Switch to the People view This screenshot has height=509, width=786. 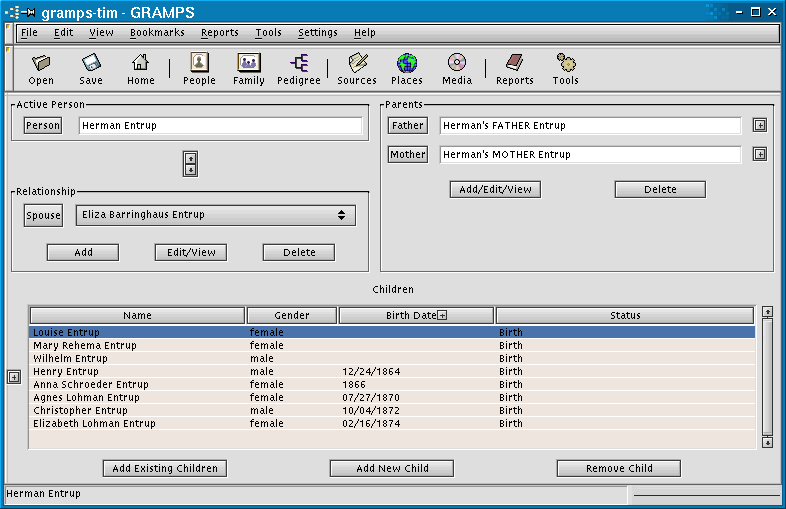click(199, 69)
